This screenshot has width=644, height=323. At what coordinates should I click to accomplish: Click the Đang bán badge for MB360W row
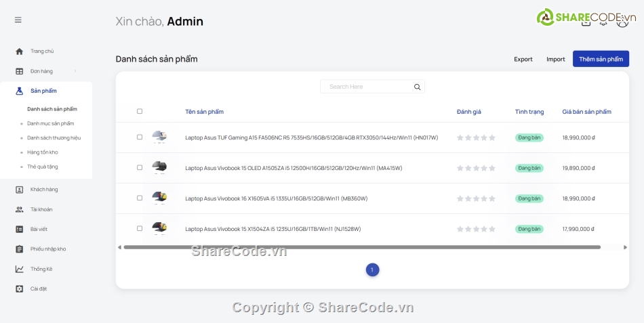tap(529, 198)
